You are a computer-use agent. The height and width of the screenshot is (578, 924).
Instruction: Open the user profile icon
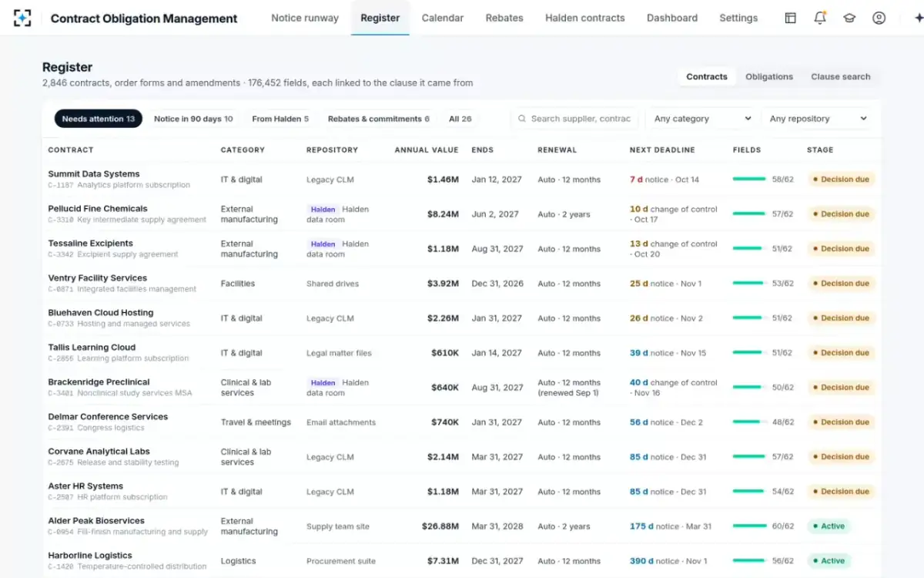tap(879, 18)
